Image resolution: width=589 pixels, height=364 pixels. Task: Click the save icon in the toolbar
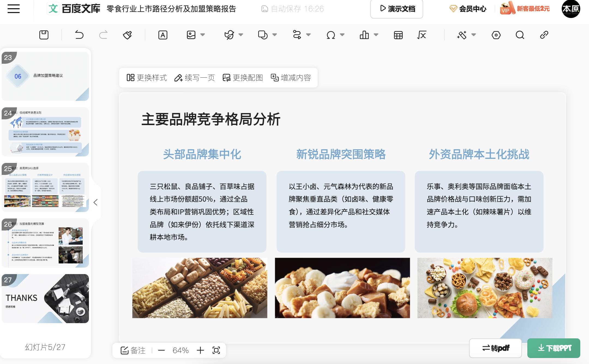(44, 35)
